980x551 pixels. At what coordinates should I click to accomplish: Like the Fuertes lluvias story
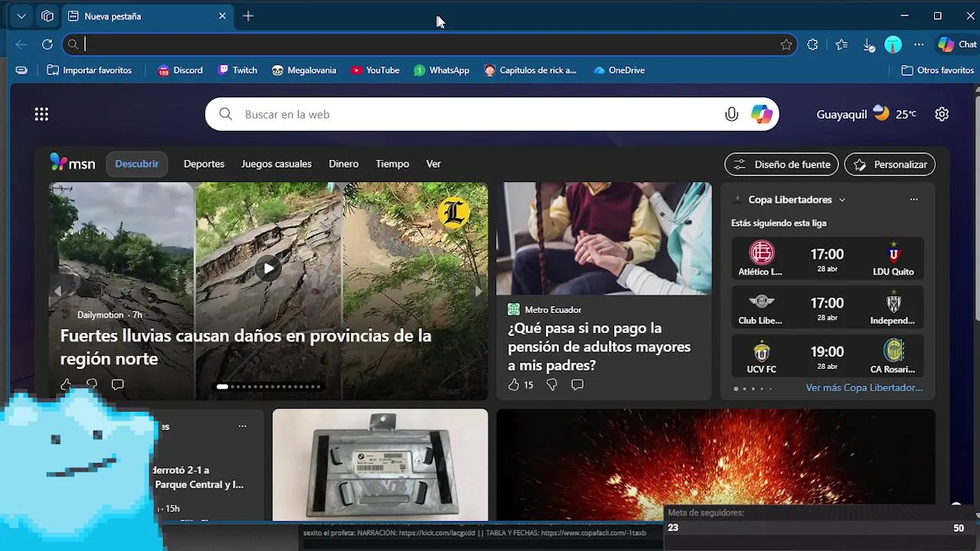point(66,384)
